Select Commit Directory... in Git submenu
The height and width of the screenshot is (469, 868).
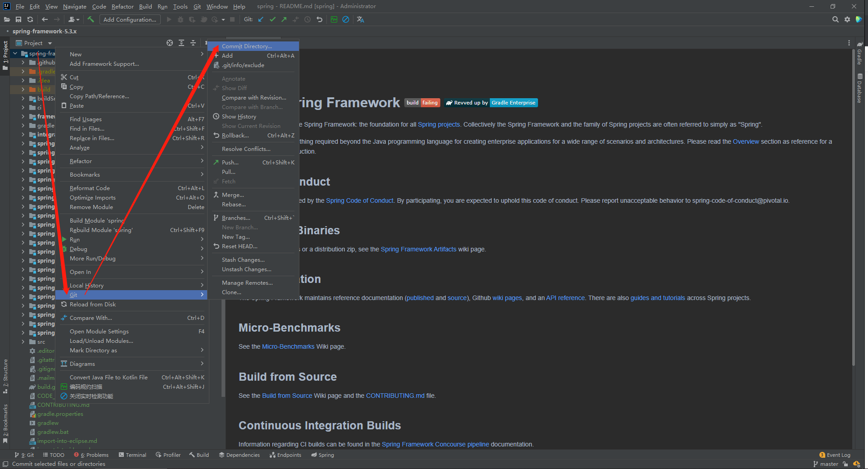(x=253, y=46)
